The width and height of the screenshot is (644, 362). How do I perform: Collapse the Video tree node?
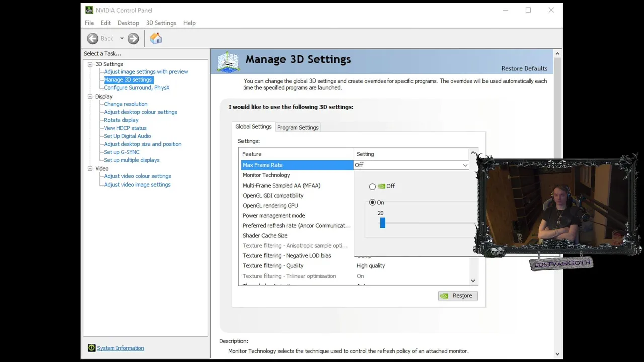[x=90, y=168]
